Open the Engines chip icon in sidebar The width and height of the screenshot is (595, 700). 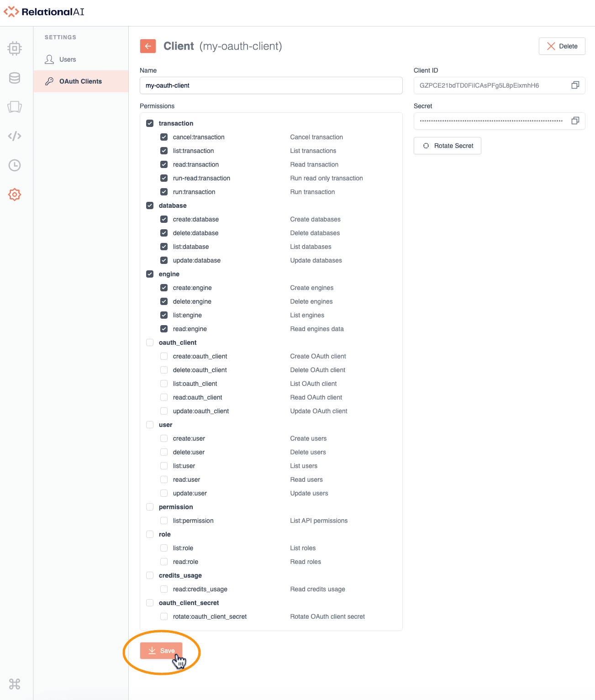[15, 48]
